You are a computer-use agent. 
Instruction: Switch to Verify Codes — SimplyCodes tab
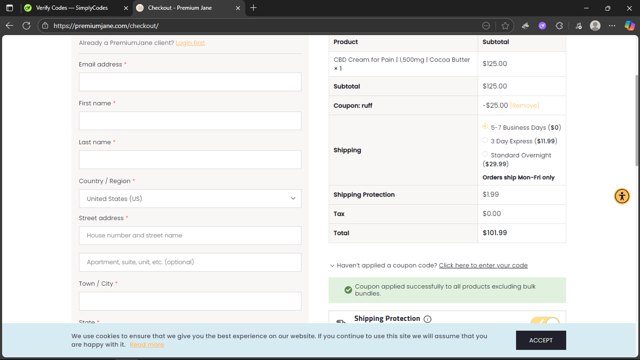coord(71,8)
